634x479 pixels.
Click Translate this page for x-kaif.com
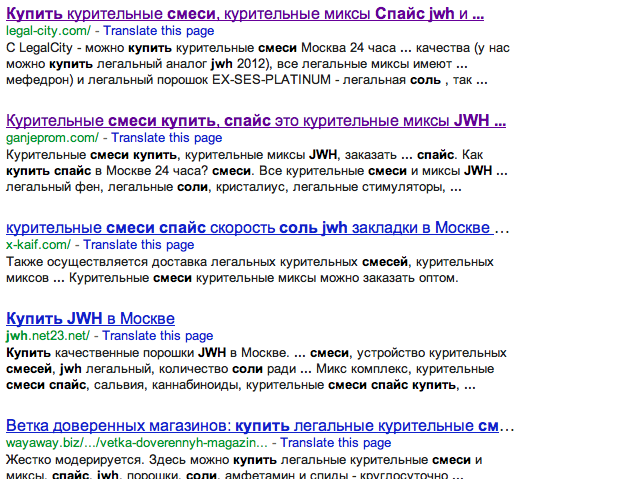click(139, 245)
